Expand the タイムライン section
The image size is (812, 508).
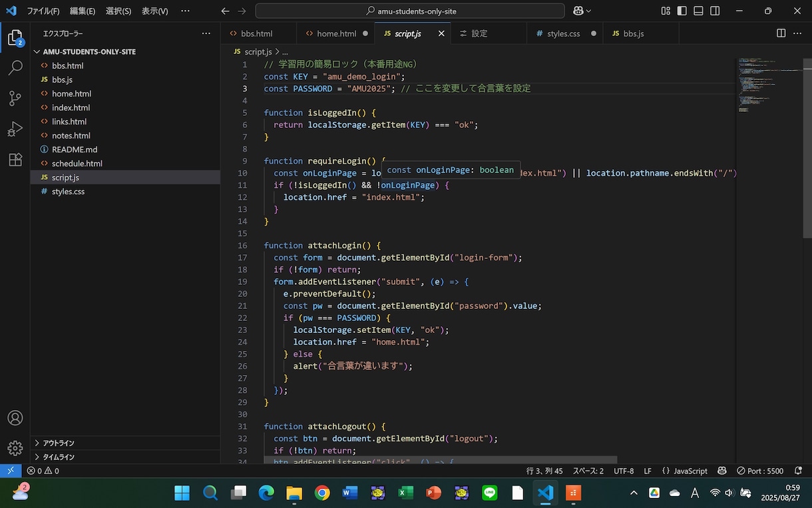[125, 457]
